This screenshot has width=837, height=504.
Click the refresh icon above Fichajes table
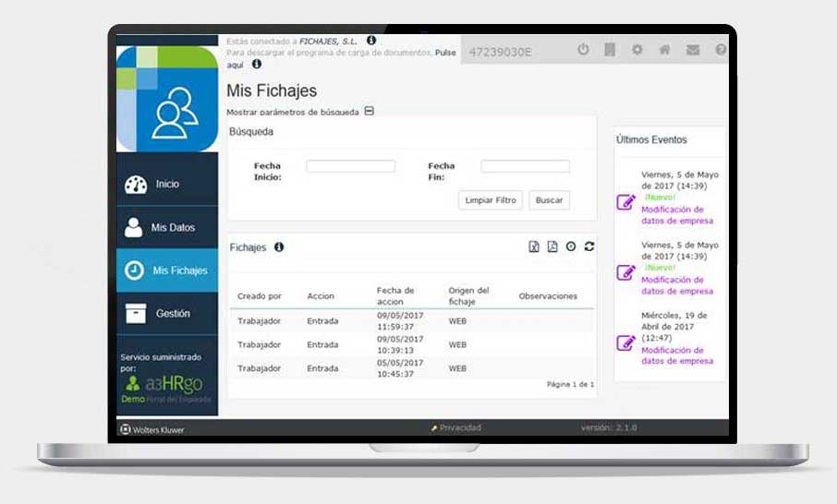(589, 246)
